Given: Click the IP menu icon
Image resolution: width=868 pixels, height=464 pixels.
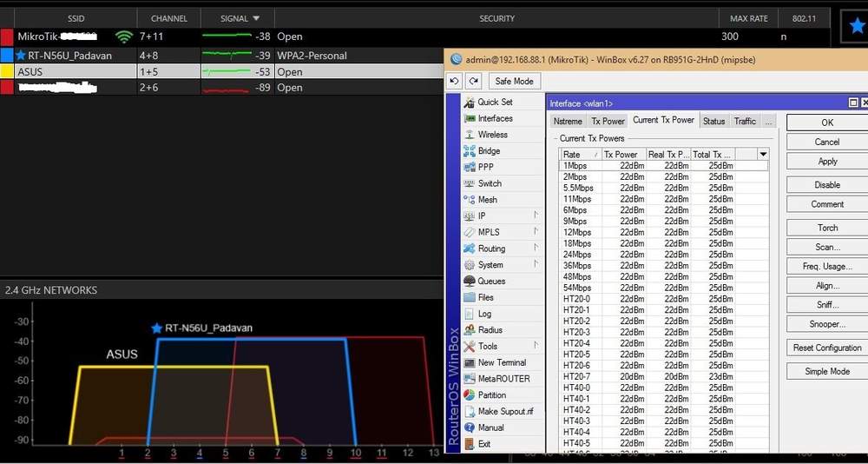Looking at the screenshot, I should click(x=470, y=215).
